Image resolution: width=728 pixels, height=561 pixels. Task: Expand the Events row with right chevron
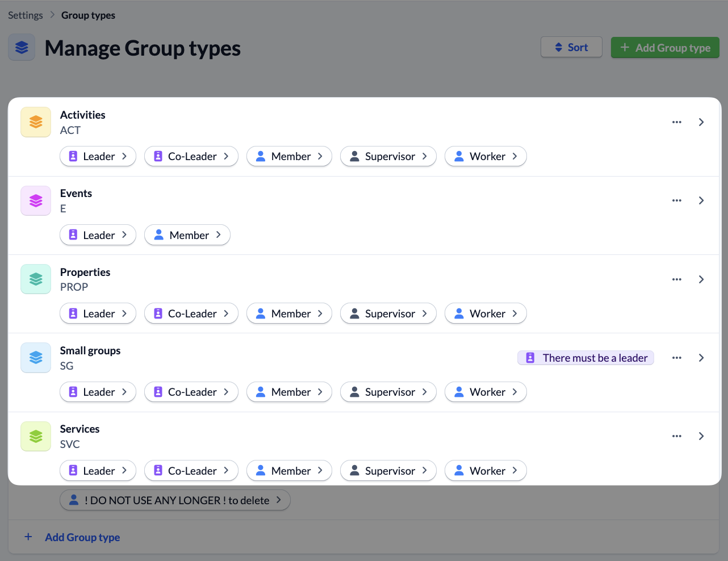(x=701, y=200)
